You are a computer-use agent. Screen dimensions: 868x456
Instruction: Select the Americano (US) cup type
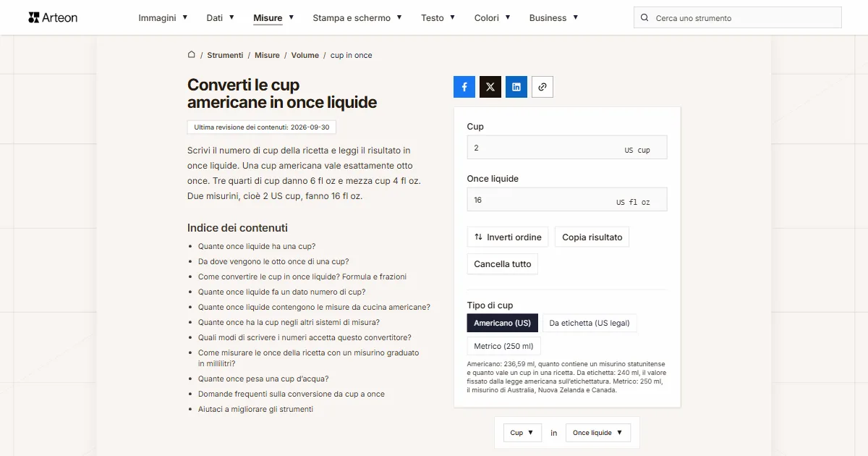click(x=502, y=323)
